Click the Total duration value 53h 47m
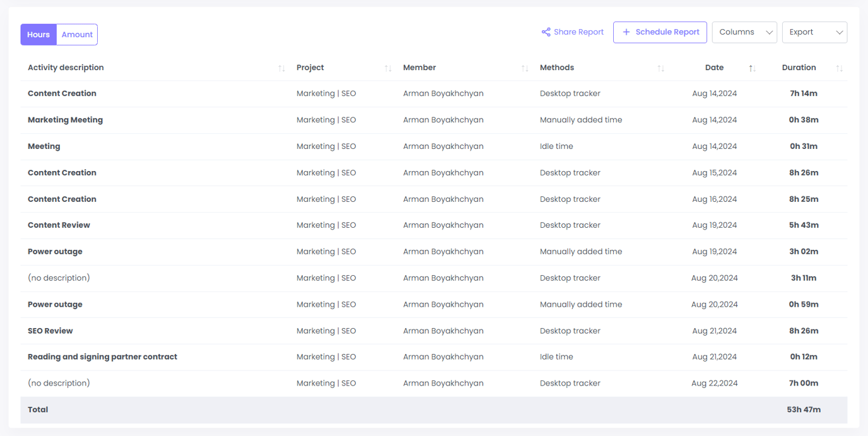This screenshot has height=436, width=868. (803, 409)
